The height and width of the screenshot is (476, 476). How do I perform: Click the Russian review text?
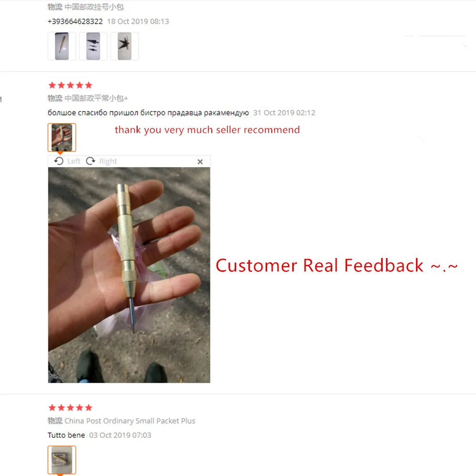coord(148,113)
